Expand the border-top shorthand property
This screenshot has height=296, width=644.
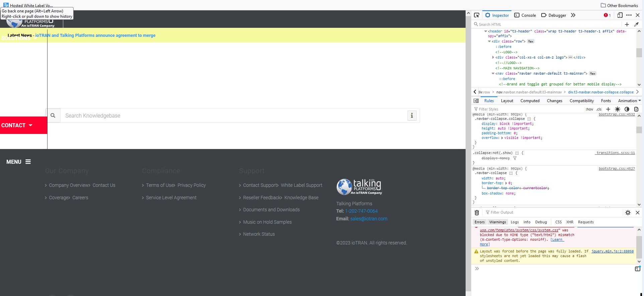pyautogui.click(x=506, y=183)
